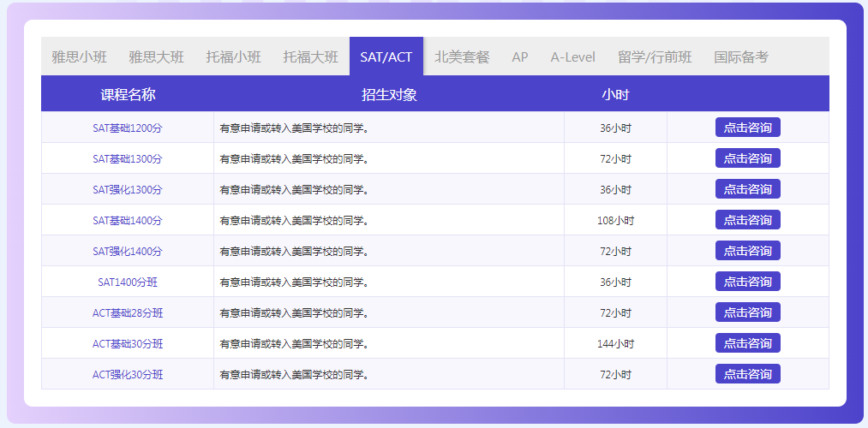Open the SAT基础1300分 course link
This screenshot has height=428, width=868.
(x=128, y=158)
